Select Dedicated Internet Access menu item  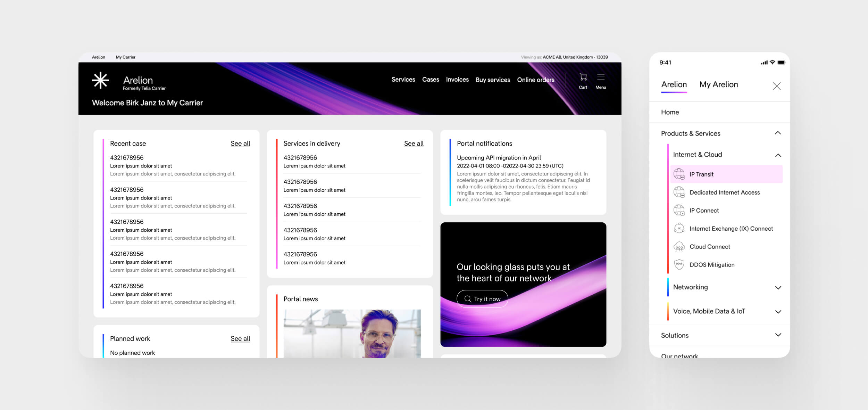pyautogui.click(x=725, y=192)
